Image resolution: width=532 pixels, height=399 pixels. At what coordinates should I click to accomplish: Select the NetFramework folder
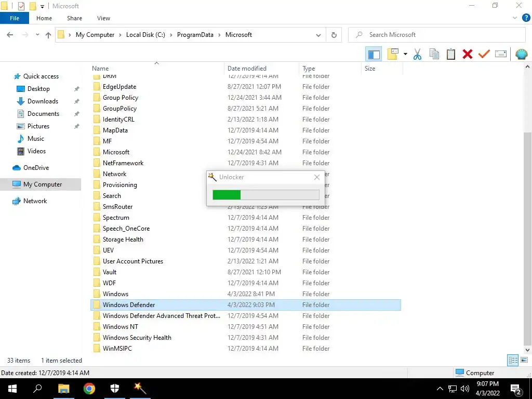pos(123,163)
